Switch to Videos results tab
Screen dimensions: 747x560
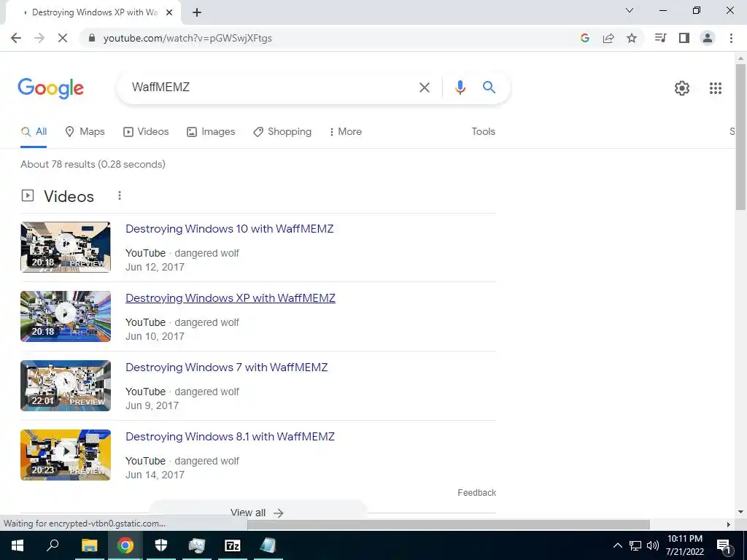(146, 132)
